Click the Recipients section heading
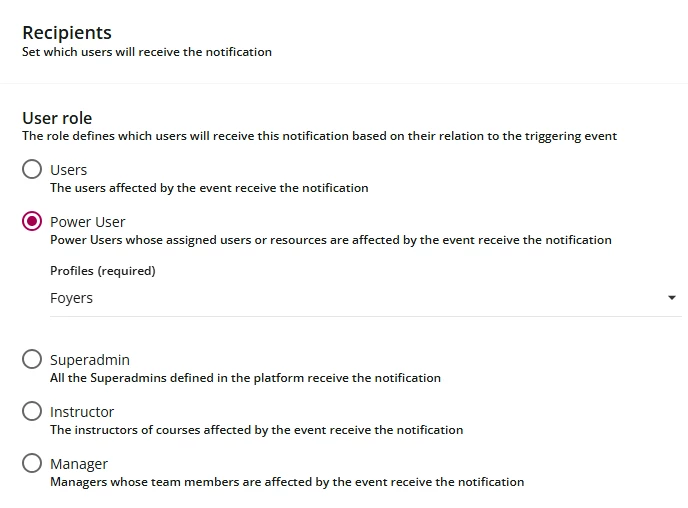The image size is (688, 508). click(x=67, y=33)
